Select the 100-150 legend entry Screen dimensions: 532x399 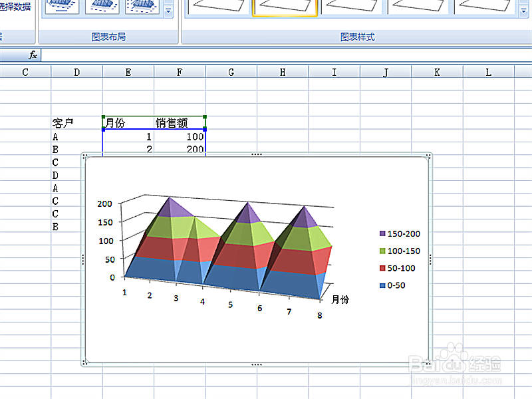coord(400,251)
